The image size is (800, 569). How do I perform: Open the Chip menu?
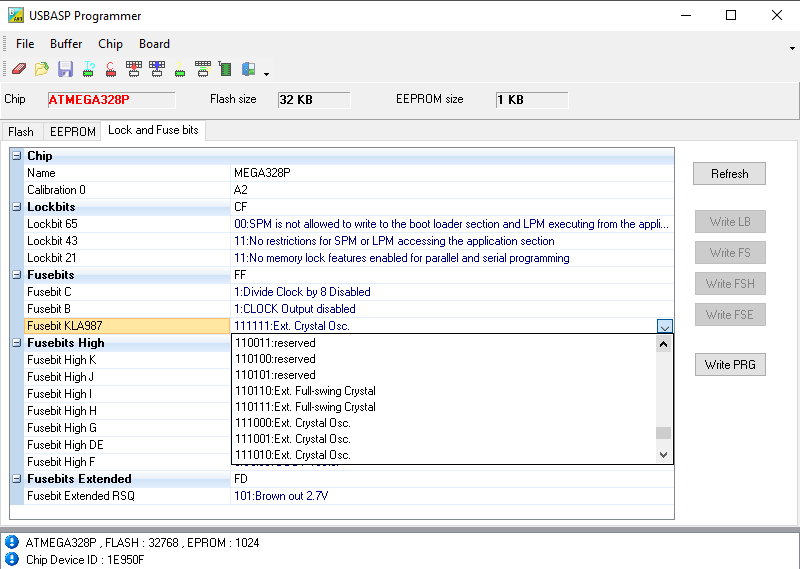pyautogui.click(x=110, y=44)
